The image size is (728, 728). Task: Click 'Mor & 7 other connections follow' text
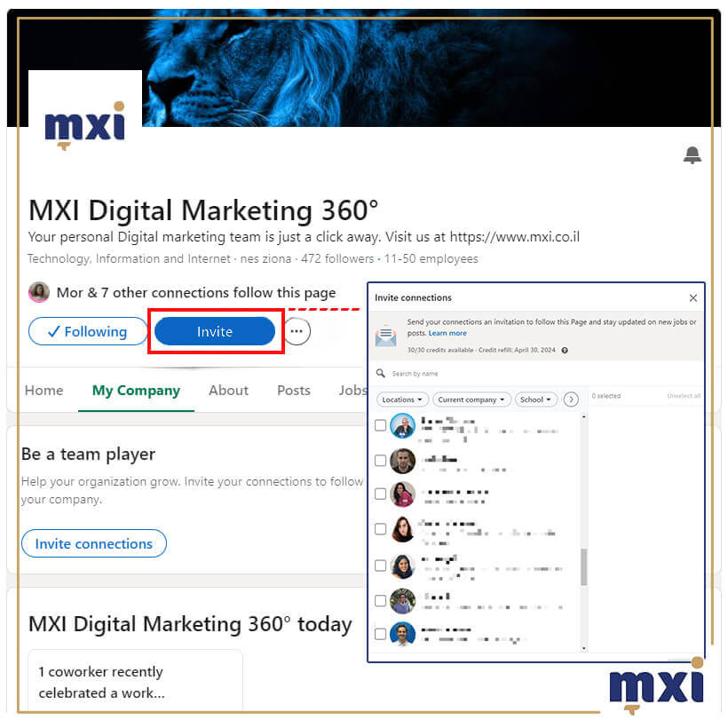tap(196, 292)
